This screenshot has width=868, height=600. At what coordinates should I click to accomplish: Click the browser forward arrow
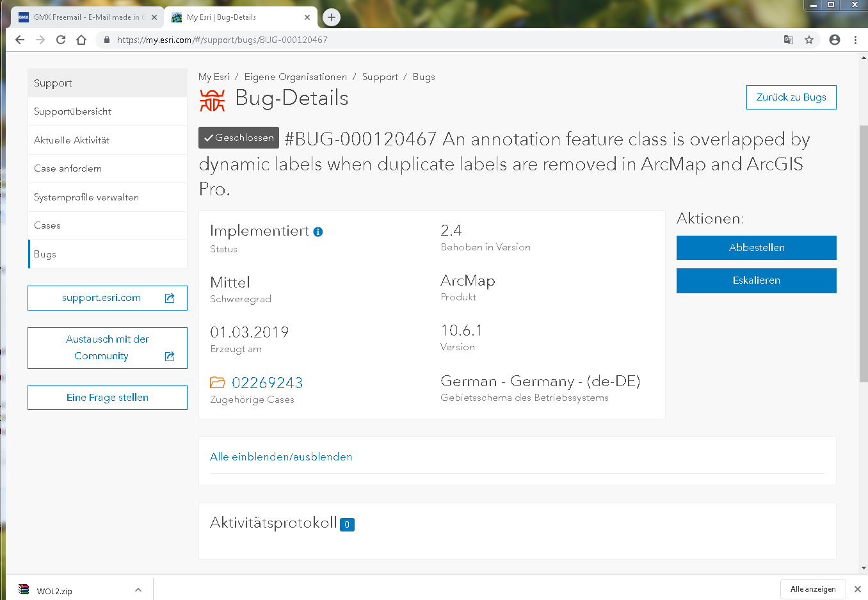(x=40, y=40)
